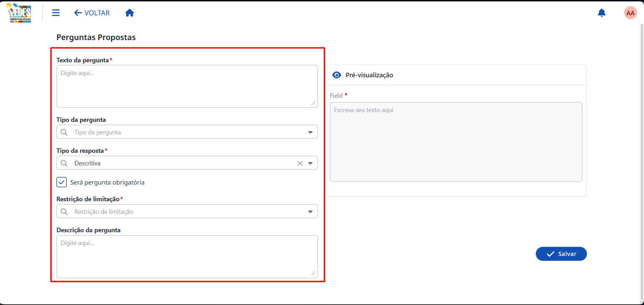Focus the Texto da pergunta text area
The image size is (644, 305).
tap(187, 86)
